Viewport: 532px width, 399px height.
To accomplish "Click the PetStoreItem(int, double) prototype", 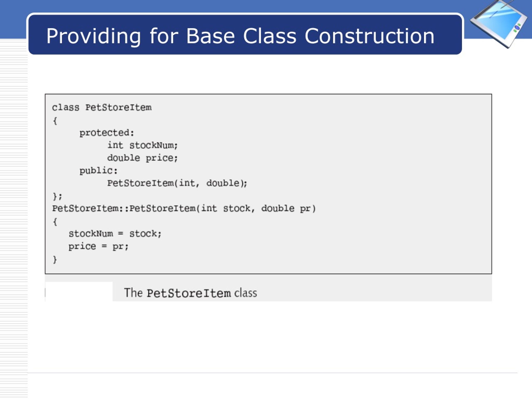I will [x=177, y=183].
